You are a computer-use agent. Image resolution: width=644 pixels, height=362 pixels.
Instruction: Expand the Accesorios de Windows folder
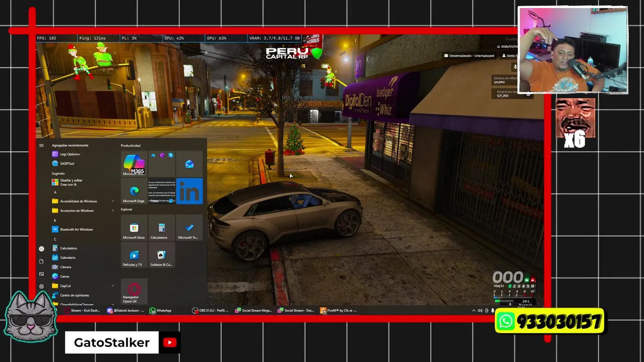pyautogui.click(x=83, y=211)
